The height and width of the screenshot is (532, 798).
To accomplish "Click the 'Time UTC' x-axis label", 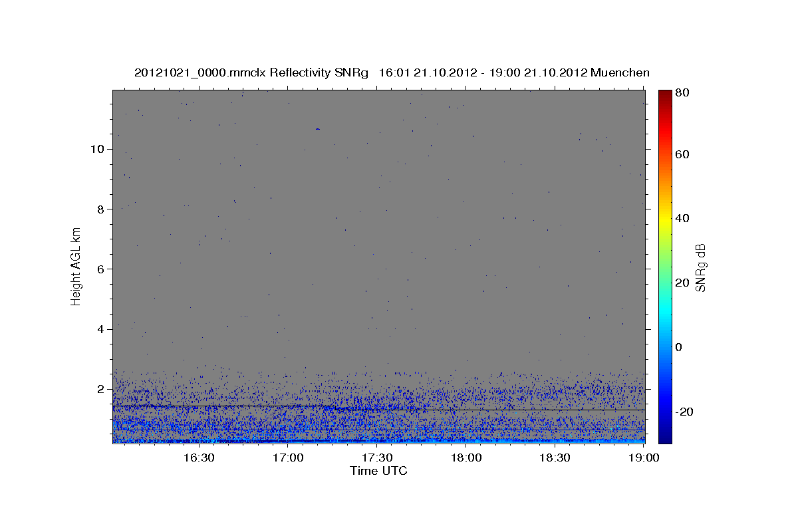I will point(378,471).
